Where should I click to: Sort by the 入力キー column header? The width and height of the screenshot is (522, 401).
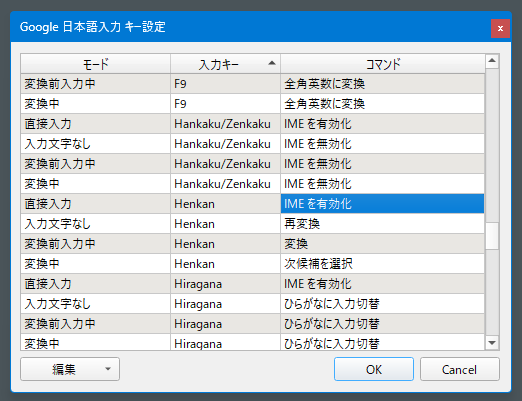point(225,64)
